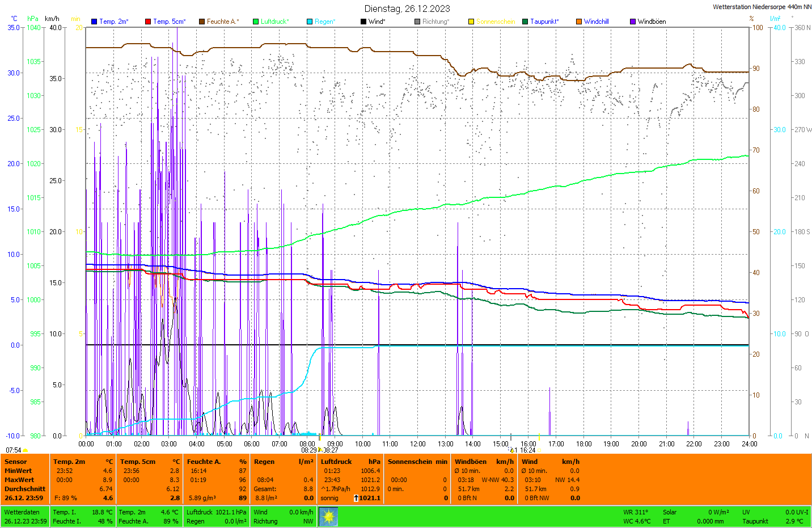The width and height of the screenshot is (812, 528).
Task: Click the red Temp. 5cm legend square
Action: tap(148, 22)
